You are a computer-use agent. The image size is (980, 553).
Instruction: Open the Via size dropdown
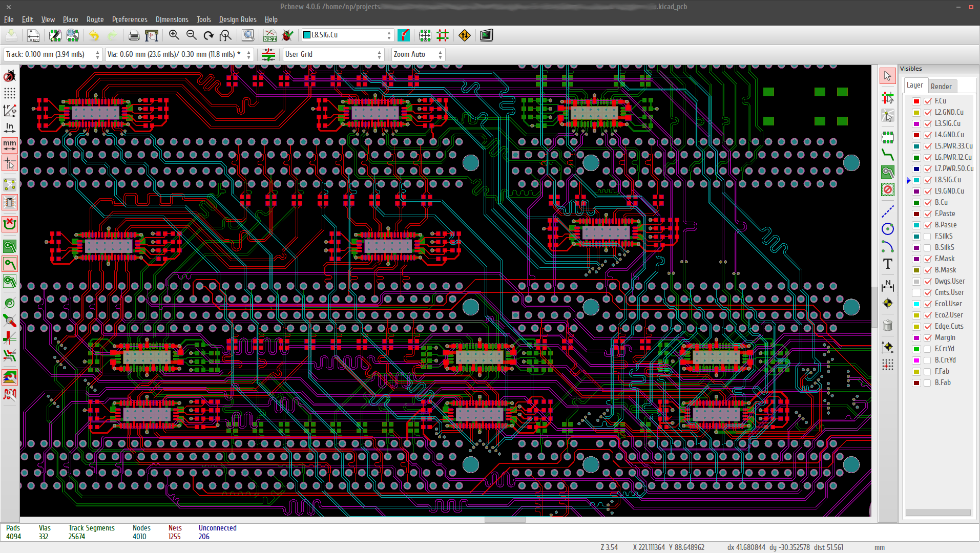click(179, 55)
